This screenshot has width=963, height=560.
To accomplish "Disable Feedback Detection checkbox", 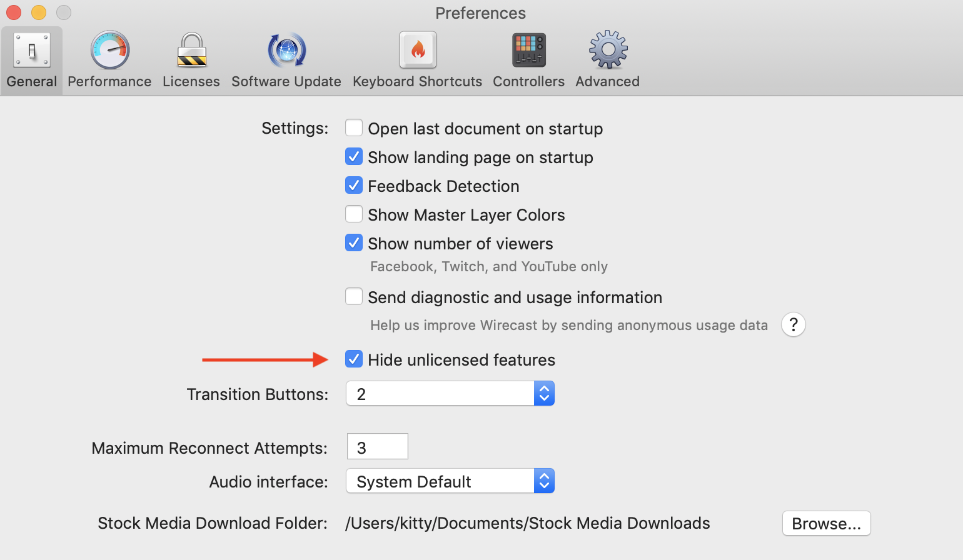I will click(x=354, y=186).
